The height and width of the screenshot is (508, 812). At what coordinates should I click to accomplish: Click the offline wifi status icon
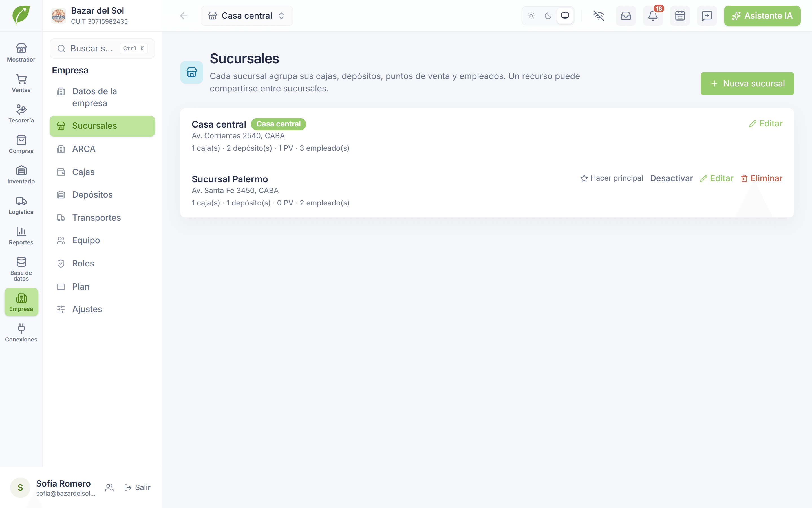point(599,16)
